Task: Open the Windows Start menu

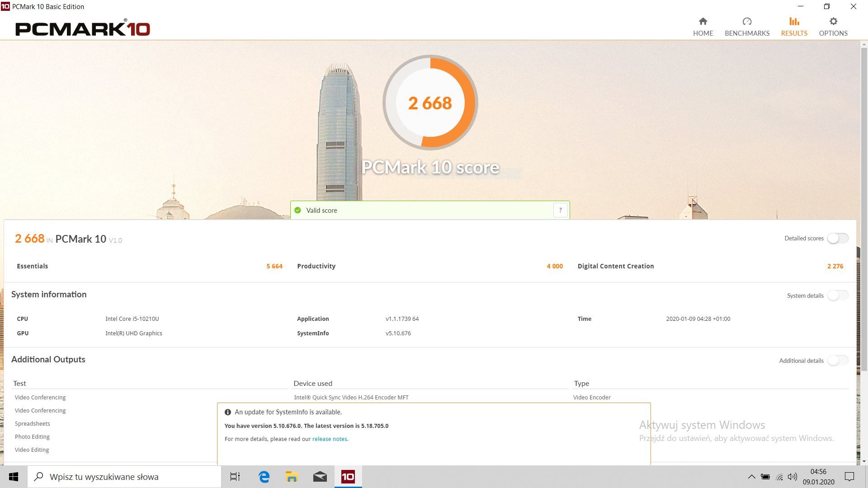Action: tap(14, 477)
